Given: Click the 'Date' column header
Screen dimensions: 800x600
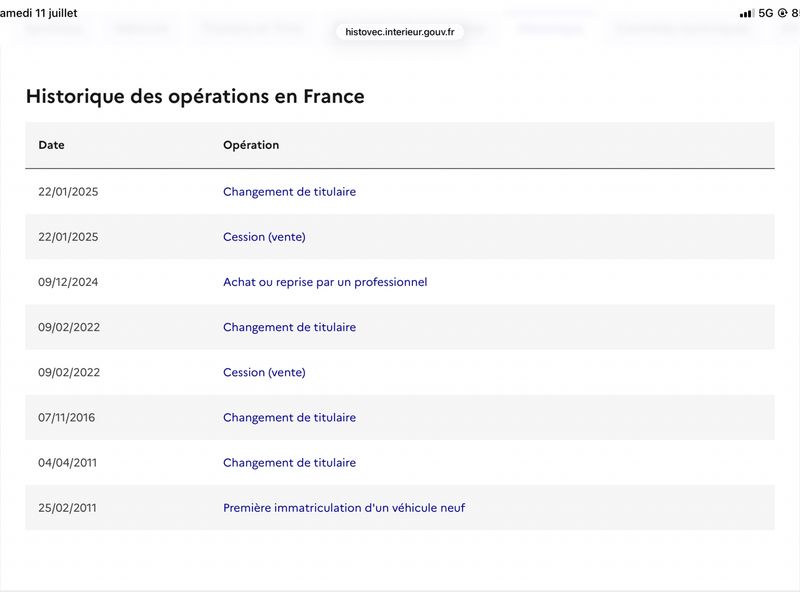Looking at the screenshot, I should [51, 145].
